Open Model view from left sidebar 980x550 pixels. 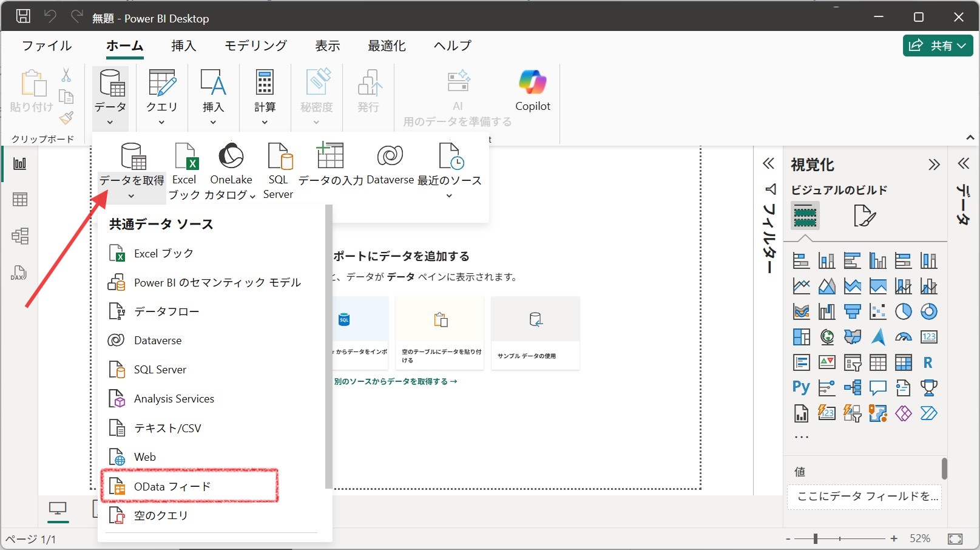(19, 236)
